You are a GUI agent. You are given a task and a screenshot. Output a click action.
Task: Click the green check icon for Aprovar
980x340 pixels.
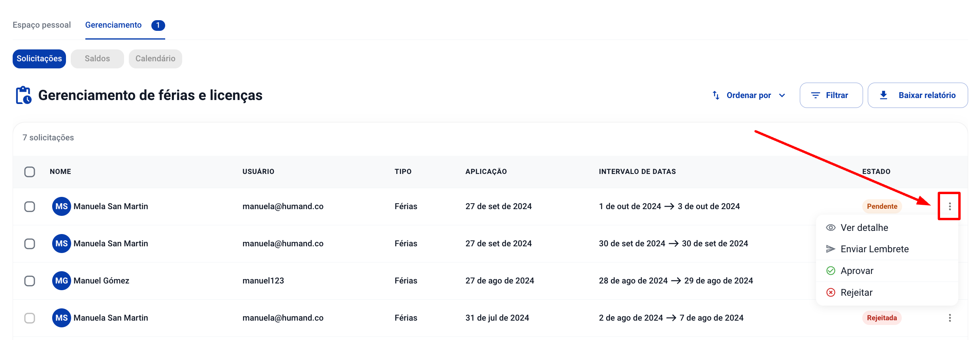coord(831,271)
